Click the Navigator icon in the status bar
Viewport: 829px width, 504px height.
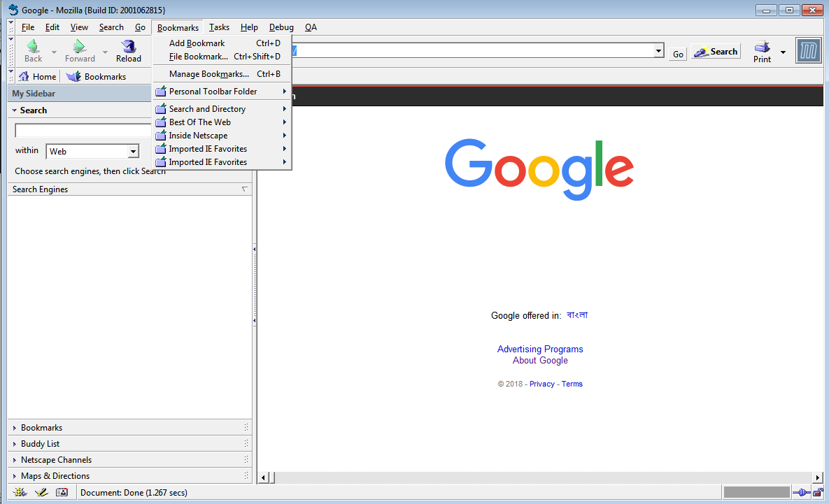point(19,492)
